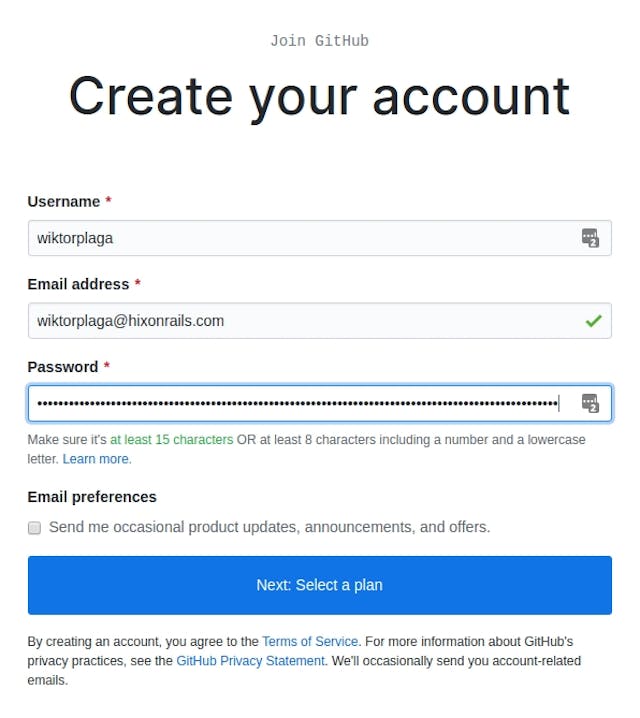The image size is (640, 718).
Task: Click the Username field label
Action: [64, 202]
